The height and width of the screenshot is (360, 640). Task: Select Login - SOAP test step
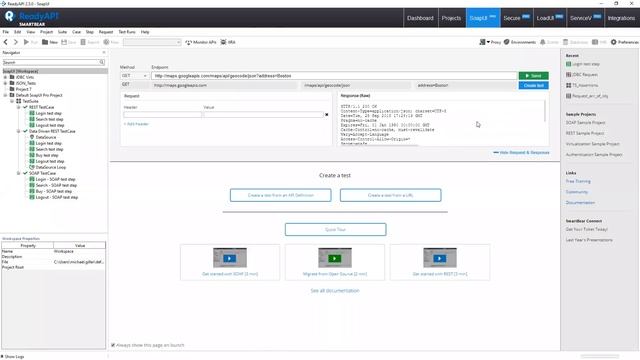pos(52,179)
